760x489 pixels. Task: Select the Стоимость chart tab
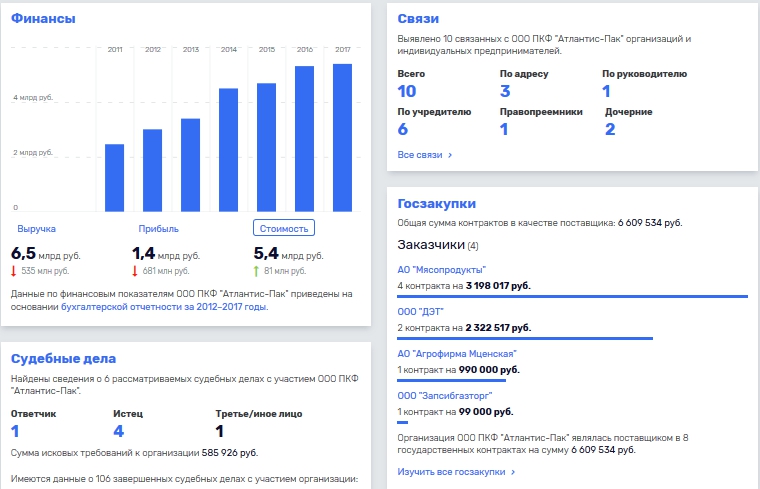pos(284,228)
